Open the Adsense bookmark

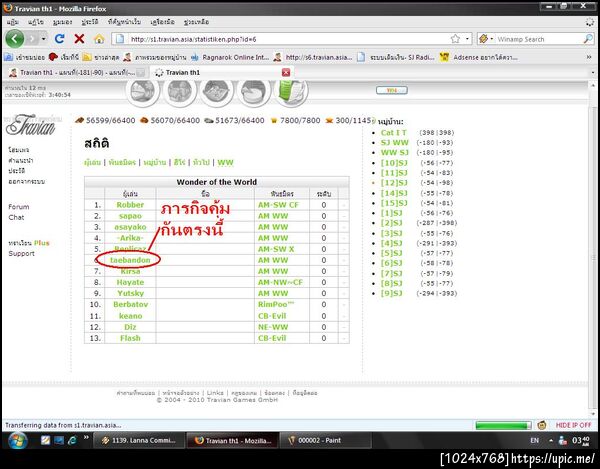479,57
